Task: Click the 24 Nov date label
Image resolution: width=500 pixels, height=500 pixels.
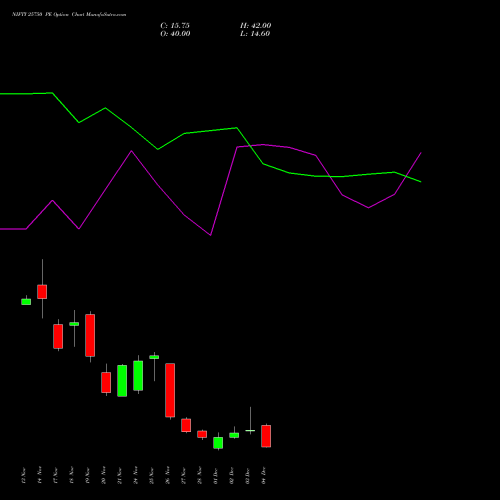Action: (136, 475)
